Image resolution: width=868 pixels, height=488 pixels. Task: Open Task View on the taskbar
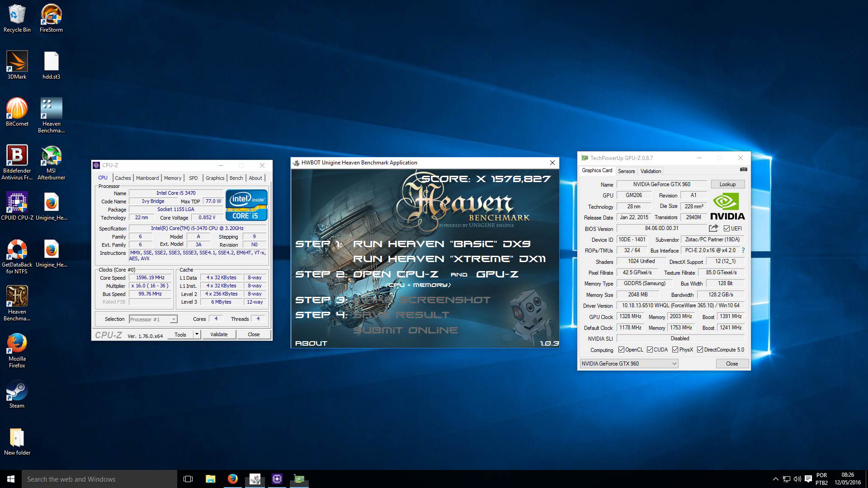[188, 479]
